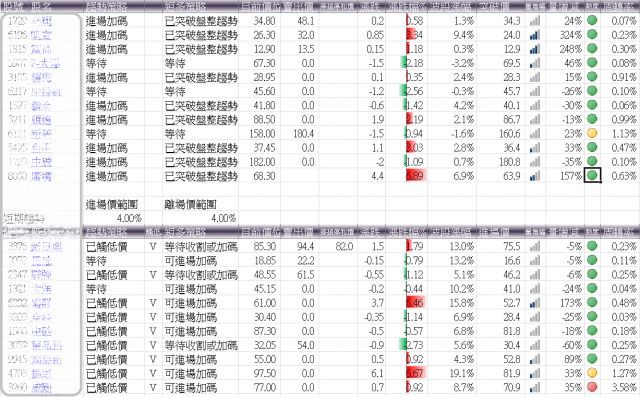The width and height of the screenshot is (640, 397).
Task: Click the volume bars icon in the -60% row
Action: [535, 345]
